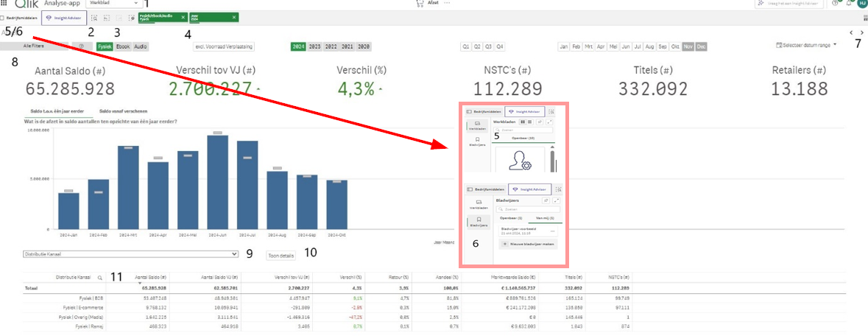Screen dimensions: 868x336
Task: Step back one selection
Action: tap(106, 18)
